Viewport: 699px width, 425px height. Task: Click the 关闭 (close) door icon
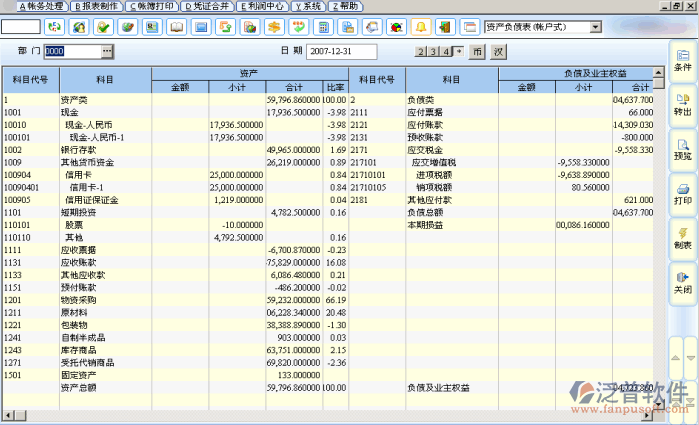[x=682, y=281]
